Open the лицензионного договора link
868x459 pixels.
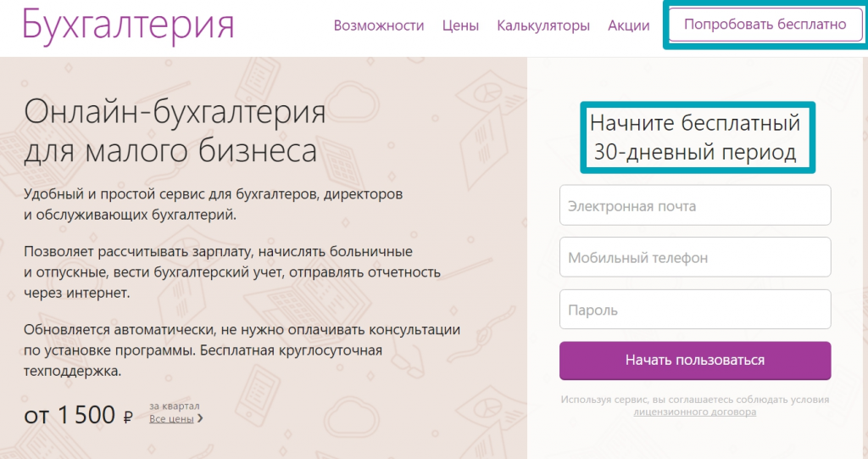coord(695,411)
